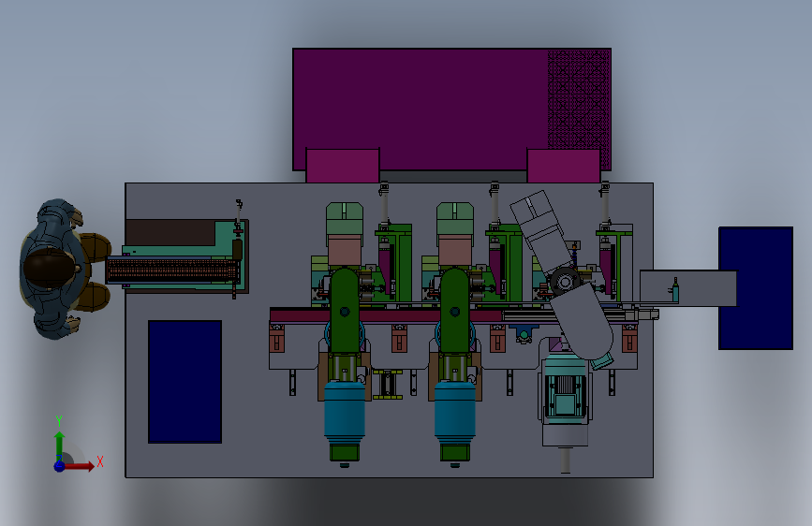Select the right magenta block under the cabinet
This screenshot has height=526, width=812.
click(564, 166)
